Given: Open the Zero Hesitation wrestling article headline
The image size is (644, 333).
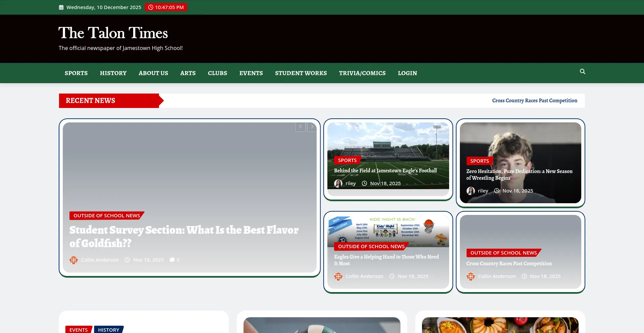Looking at the screenshot, I should coord(519,174).
